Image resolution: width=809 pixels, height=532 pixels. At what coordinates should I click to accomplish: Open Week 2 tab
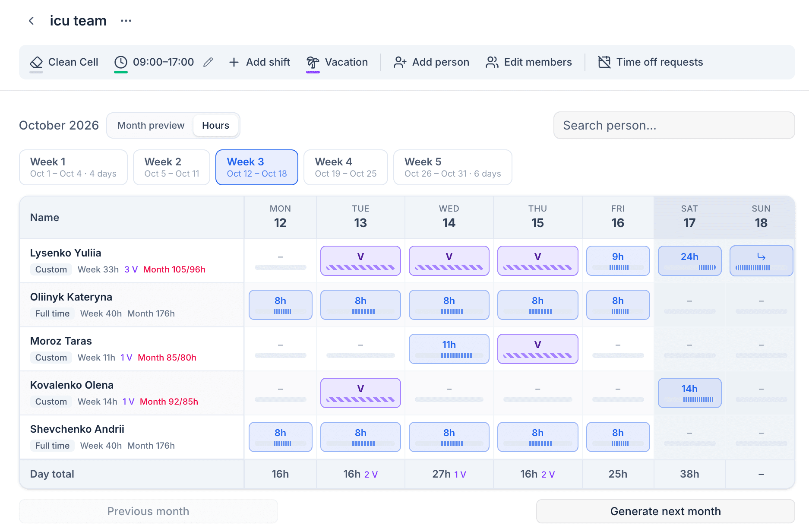click(x=172, y=168)
